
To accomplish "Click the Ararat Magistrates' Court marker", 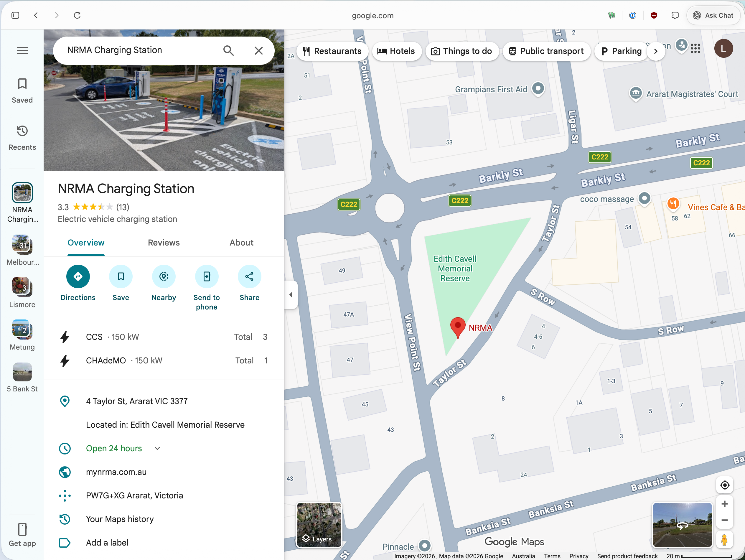I will pyautogui.click(x=636, y=93).
